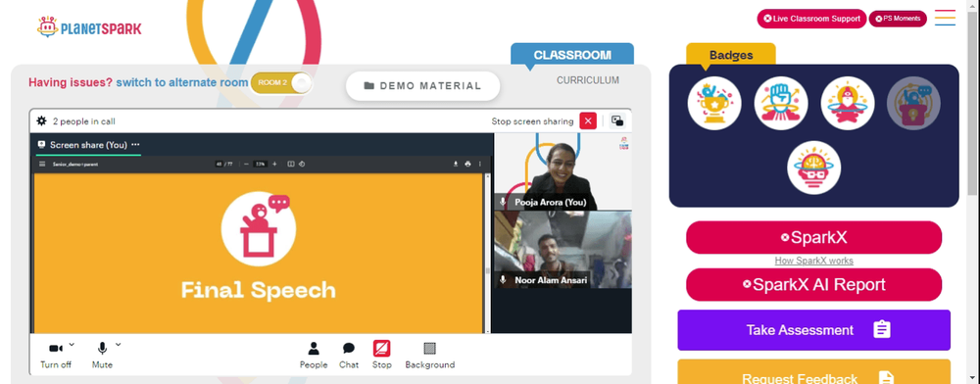Mute the microphone
The height and width of the screenshot is (384, 980).
(x=102, y=355)
